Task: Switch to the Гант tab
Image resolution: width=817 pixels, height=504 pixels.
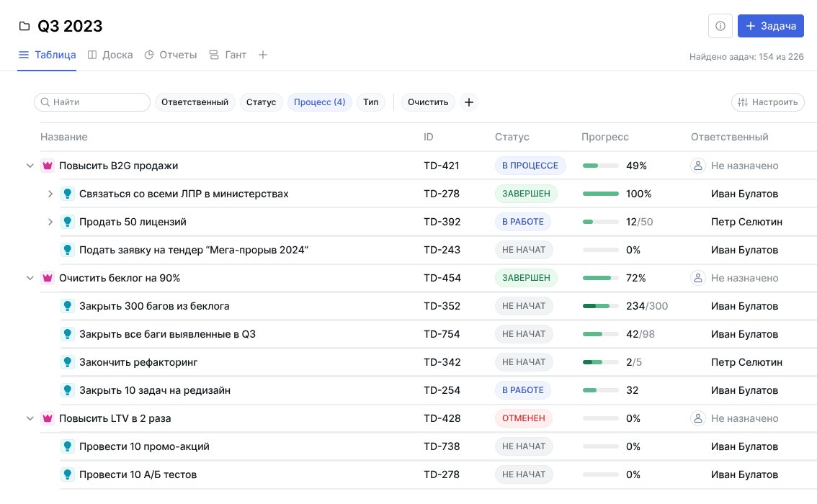Action: 228,55
